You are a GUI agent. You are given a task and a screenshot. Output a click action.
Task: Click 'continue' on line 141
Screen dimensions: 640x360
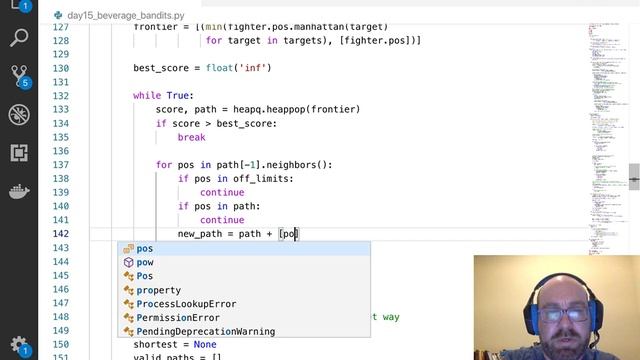[222, 220]
